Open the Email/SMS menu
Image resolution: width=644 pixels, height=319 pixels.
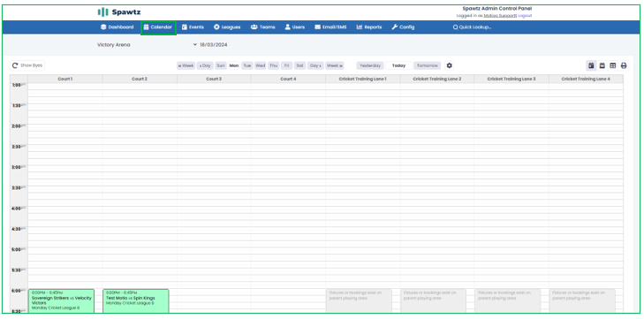pyautogui.click(x=330, y=27)
